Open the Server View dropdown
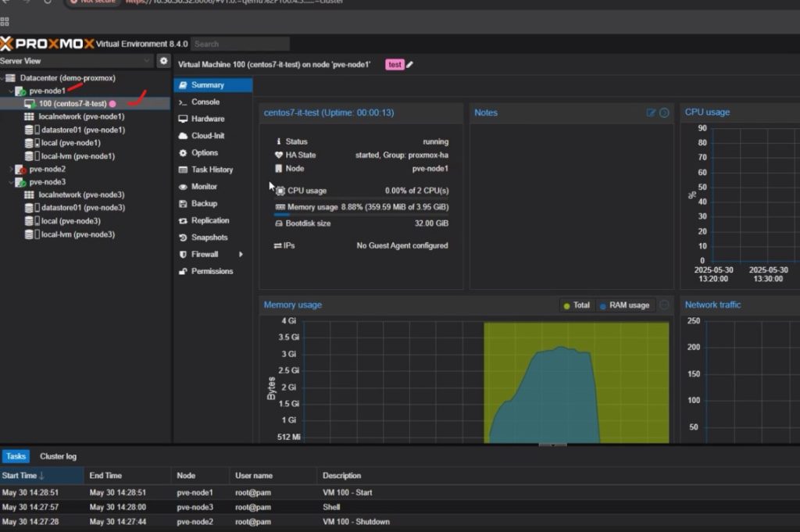This screenshot has height=532, width=800. [x=147, y=61]
